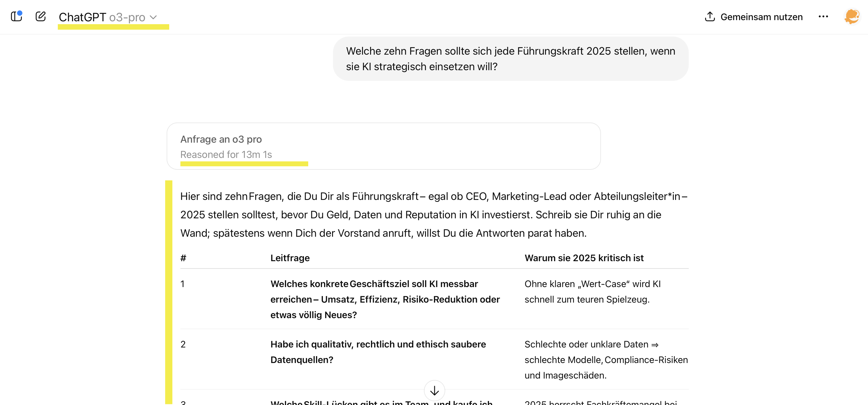Click the ChatGPT label in the header
This screenshot has width=868, height=405.
[82, 18]
